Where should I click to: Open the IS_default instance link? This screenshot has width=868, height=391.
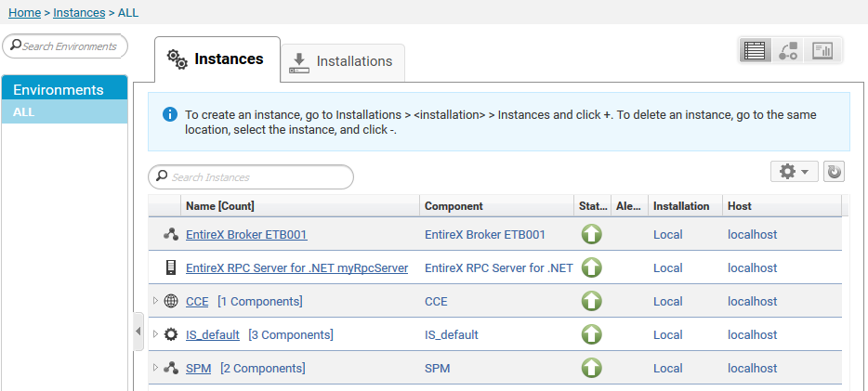(213, 334)
